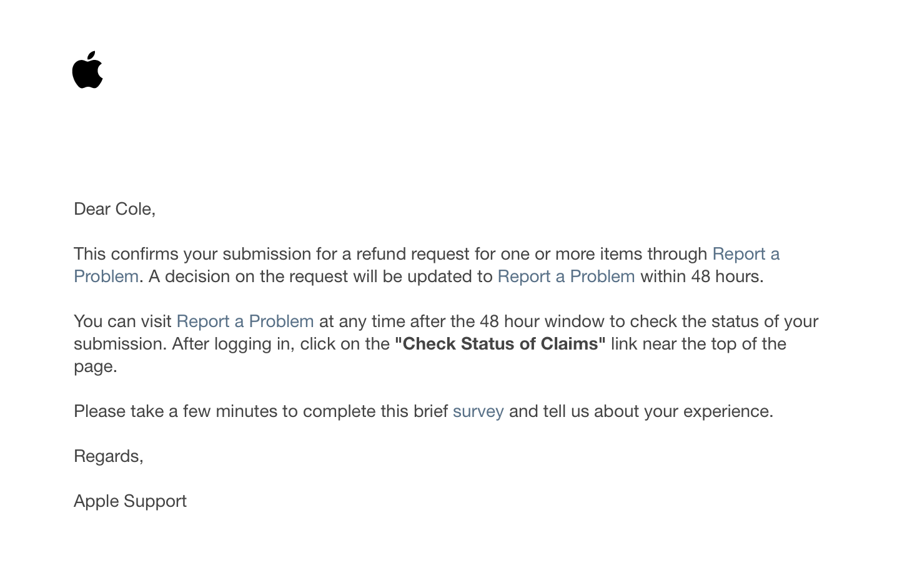Viewport: 897px width, 588px height.
Task: Click the "After logging in" text
Action: (x=233, y=344)
